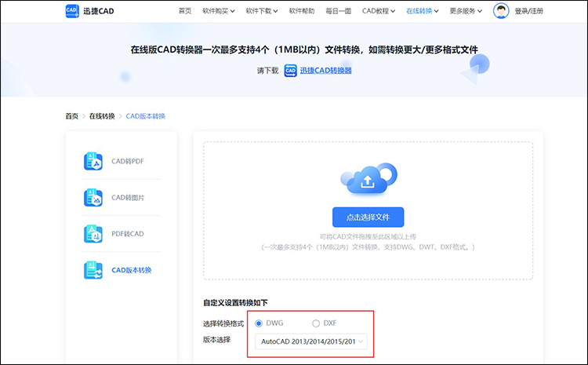Click the 选择转换格式 label
This screenshot has width=588, height=365.
(223, 323)
